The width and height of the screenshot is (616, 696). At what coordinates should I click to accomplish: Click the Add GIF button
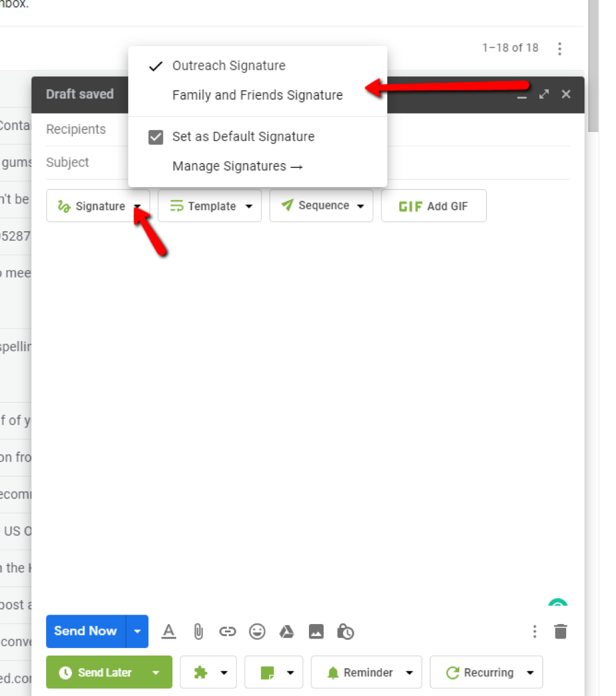click(x=433, y=207)
